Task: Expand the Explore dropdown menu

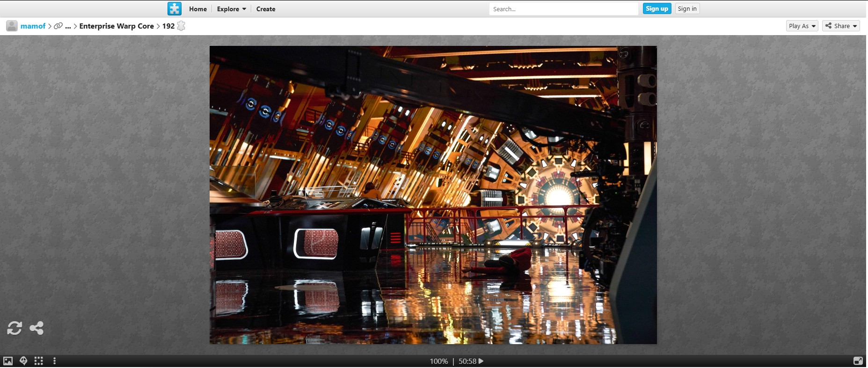Action: pos(231,9)
